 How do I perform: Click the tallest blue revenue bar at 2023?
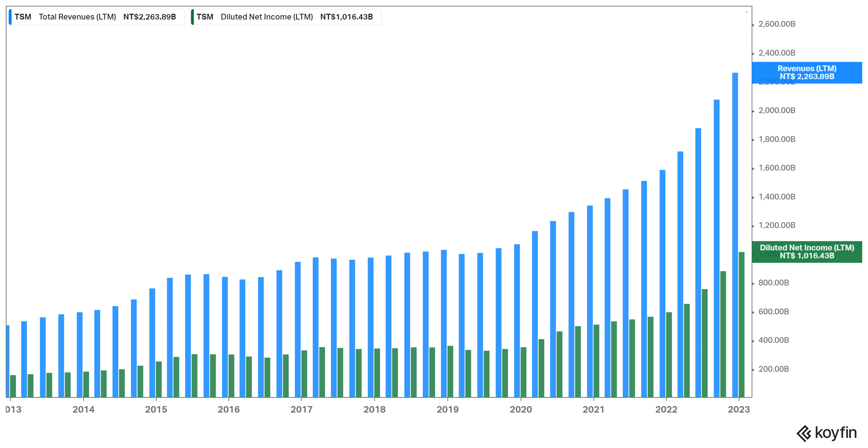(x=735, y=235)
